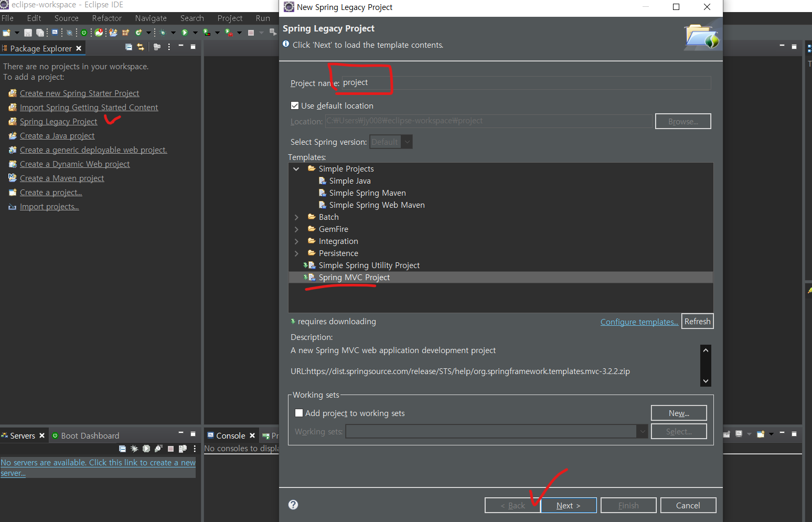Open the Source menu
812x522 pixels.
point(67,18)
